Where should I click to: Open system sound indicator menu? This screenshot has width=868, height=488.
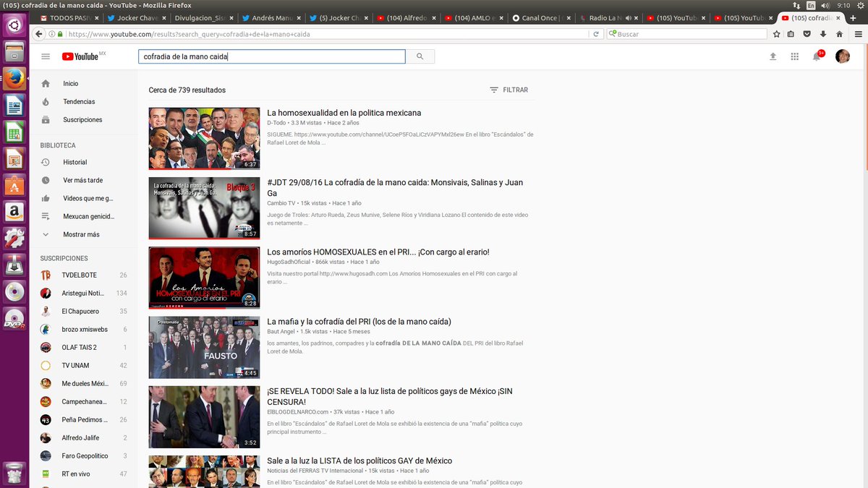(825, 5)
